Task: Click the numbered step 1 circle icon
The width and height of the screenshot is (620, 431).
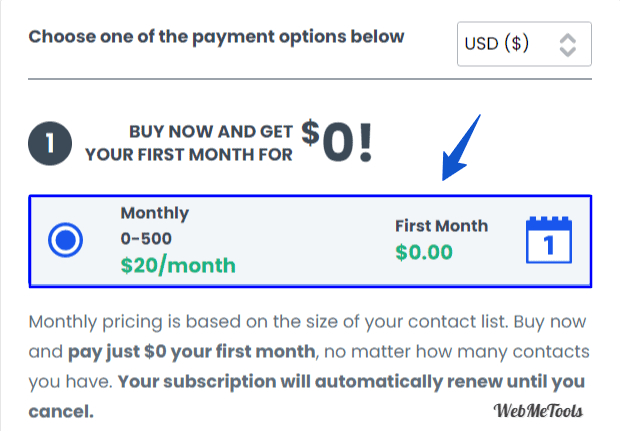Action: (x=50, y=143)
